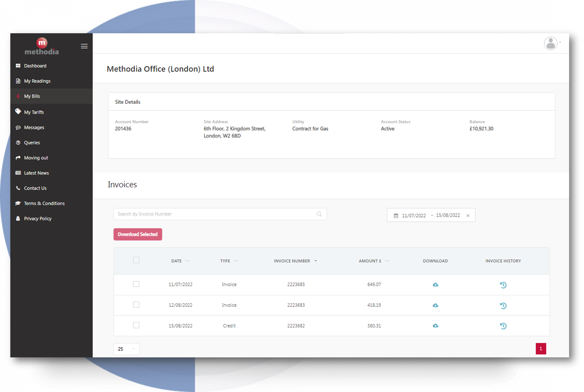Select the checkbox for 11/07/2022 invoice
This screenshot has height=392, width=584.
(136, 284)
